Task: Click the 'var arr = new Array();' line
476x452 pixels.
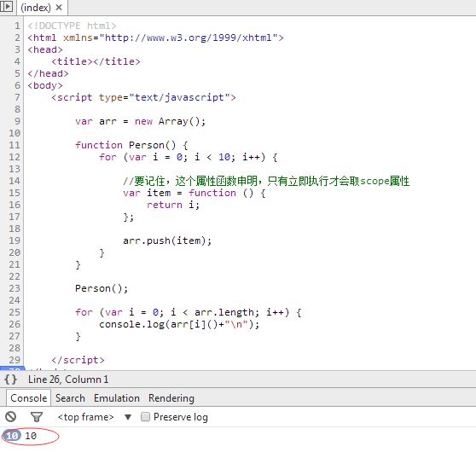Action: click(x=141, y=121)
